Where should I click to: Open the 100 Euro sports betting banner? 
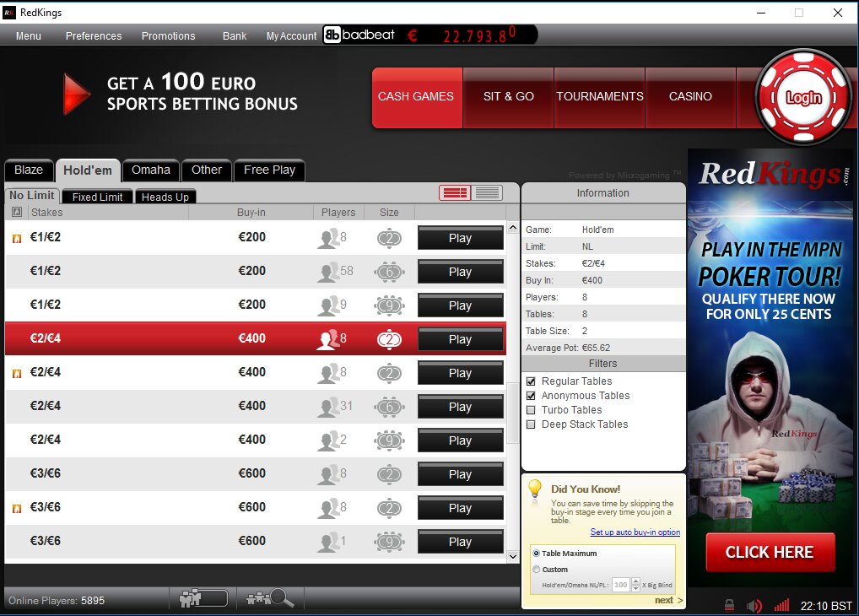[181, 93]
